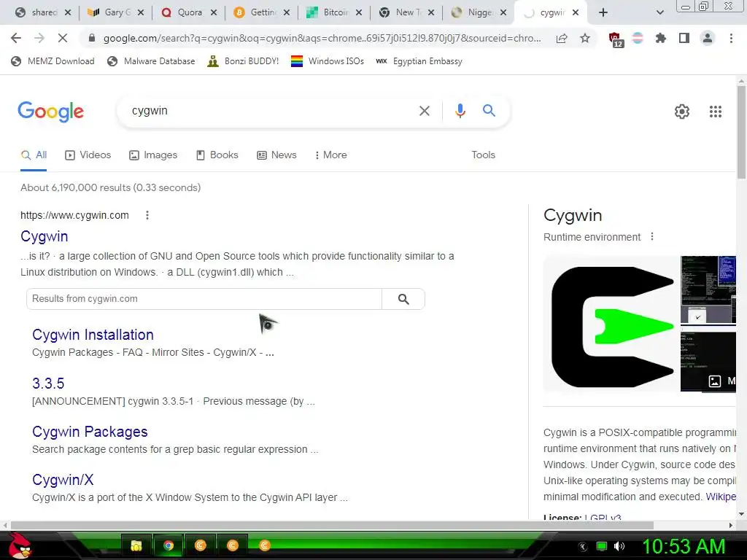Open the Cygwin Installation sitelink
Image resolution: width=747 pixels, height=560 pixels.
tap(93, 335)
